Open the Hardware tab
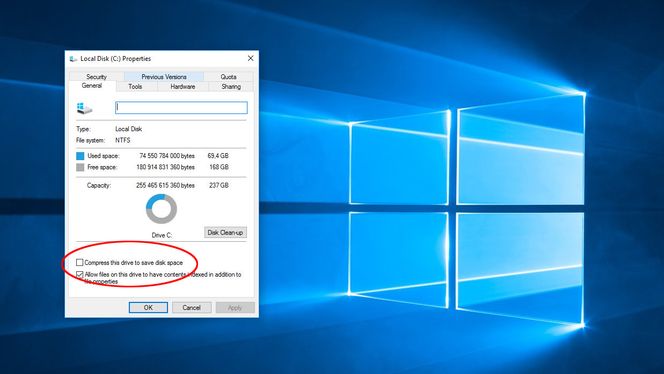Image resolution: width=664 pixels, height=374 pixels. point(183,86)
